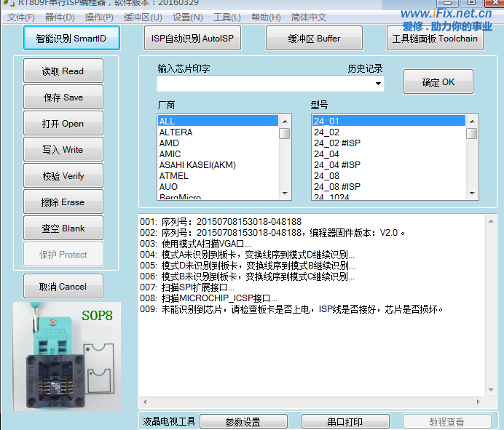
Task: Select ATMEL in the vendor list
Action: coord(218,175)
